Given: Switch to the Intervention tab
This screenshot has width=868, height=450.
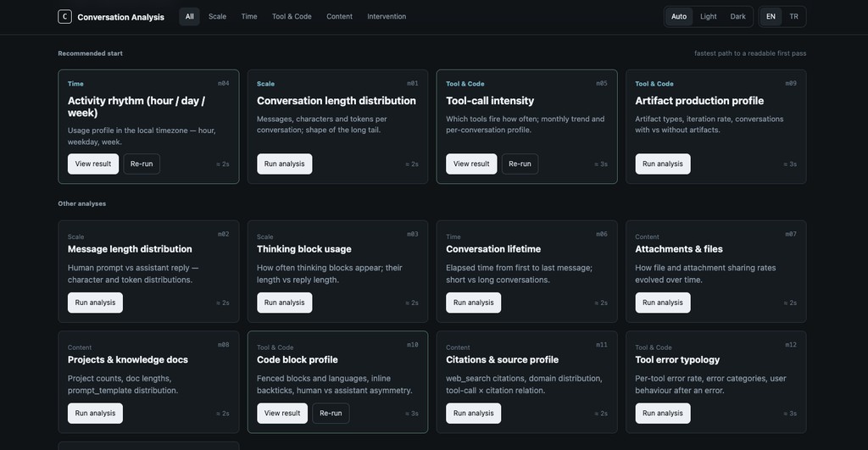Looking at the screenshot, I should click(x=387, y=16).
